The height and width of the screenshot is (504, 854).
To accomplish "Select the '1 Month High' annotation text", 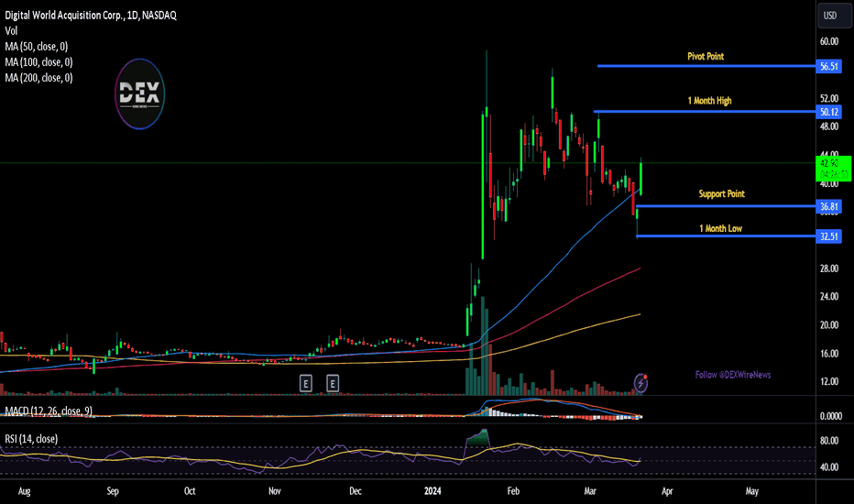I will [x=709, y=101].
